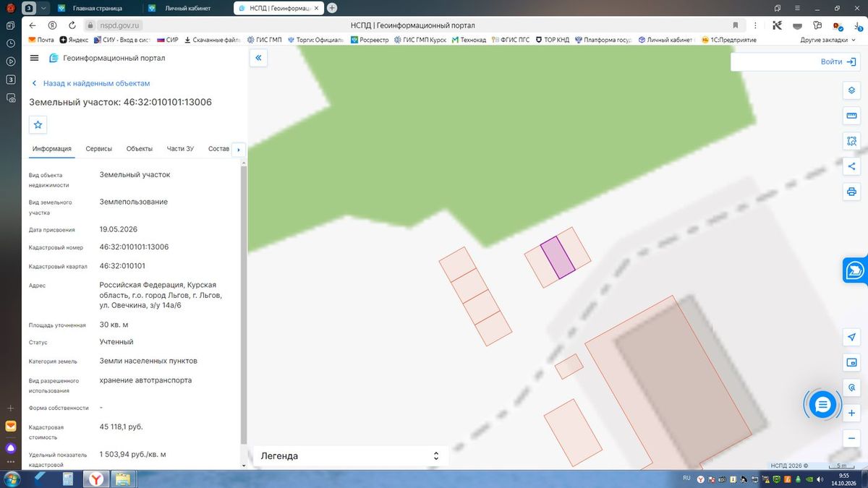Close the НСПД browser tab

click(316, 8)
